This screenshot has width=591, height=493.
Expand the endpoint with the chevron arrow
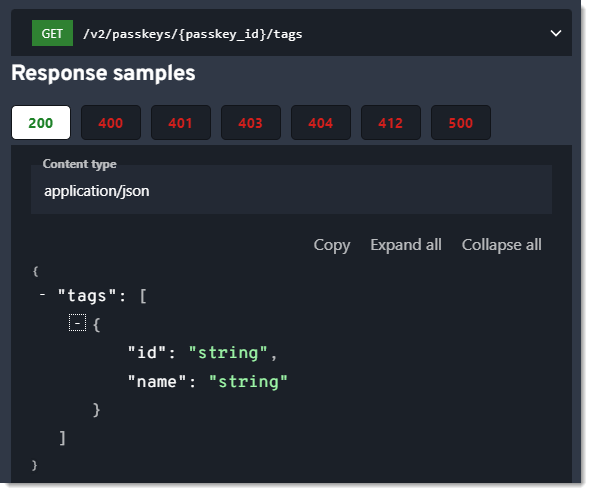[x=556, y=33]
